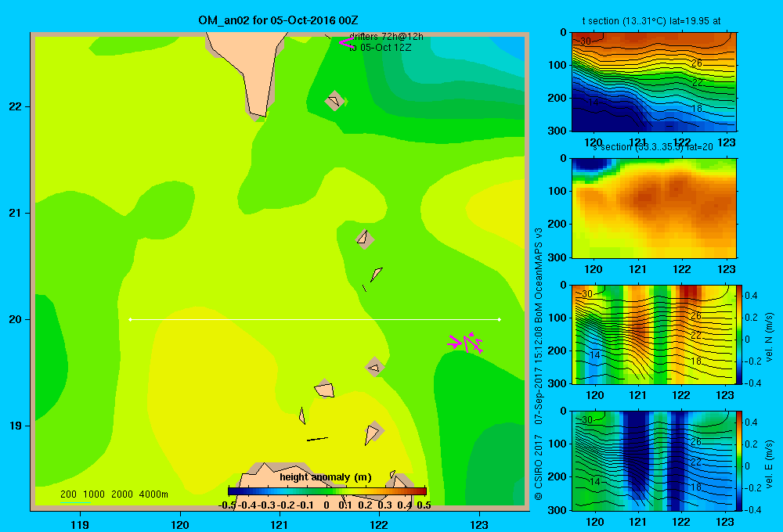
Task: Click the small island near 121.5E, 22N
Action: point(334,100)
